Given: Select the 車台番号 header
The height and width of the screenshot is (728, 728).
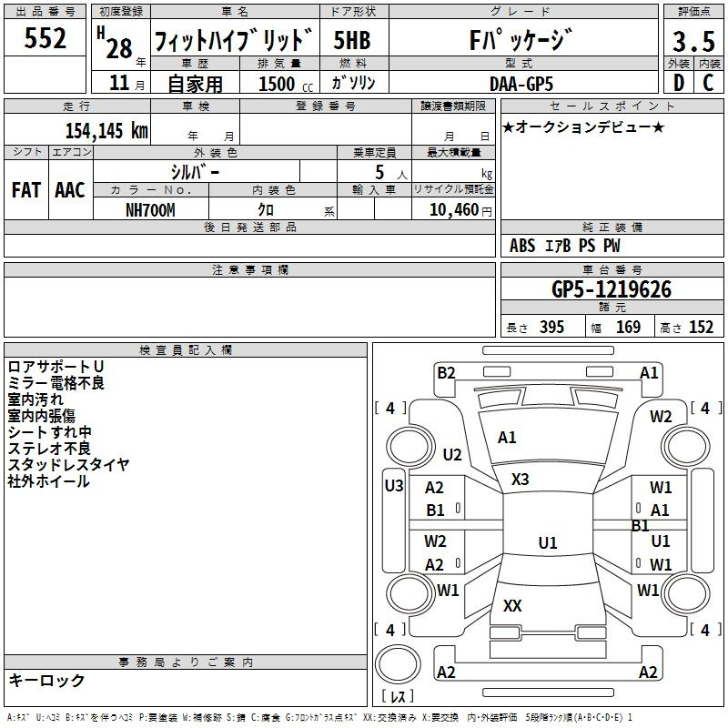Looking at the screenshot, I should click(x=612, y=269).
